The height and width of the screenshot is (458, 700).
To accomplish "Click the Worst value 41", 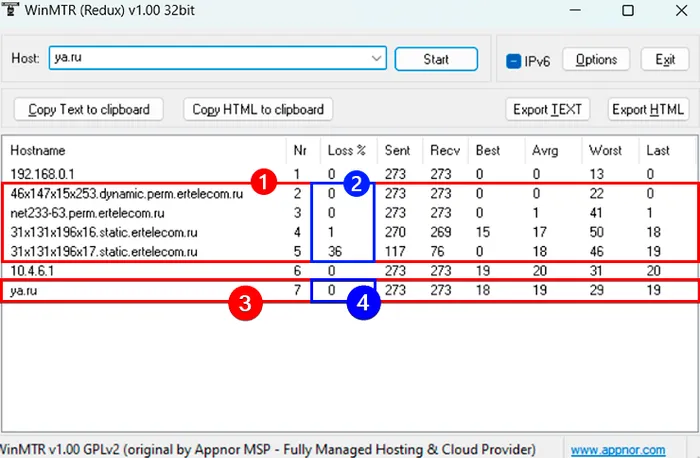I will tap(596, 213).
